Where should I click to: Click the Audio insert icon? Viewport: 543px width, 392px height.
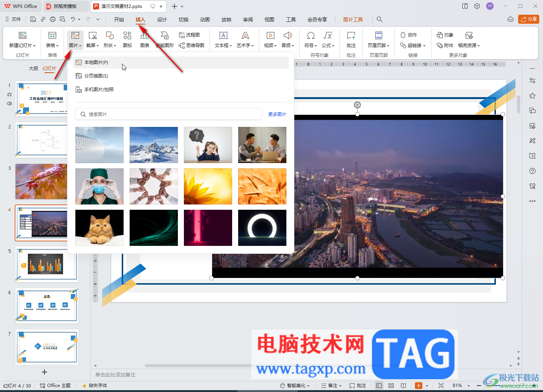288,35
